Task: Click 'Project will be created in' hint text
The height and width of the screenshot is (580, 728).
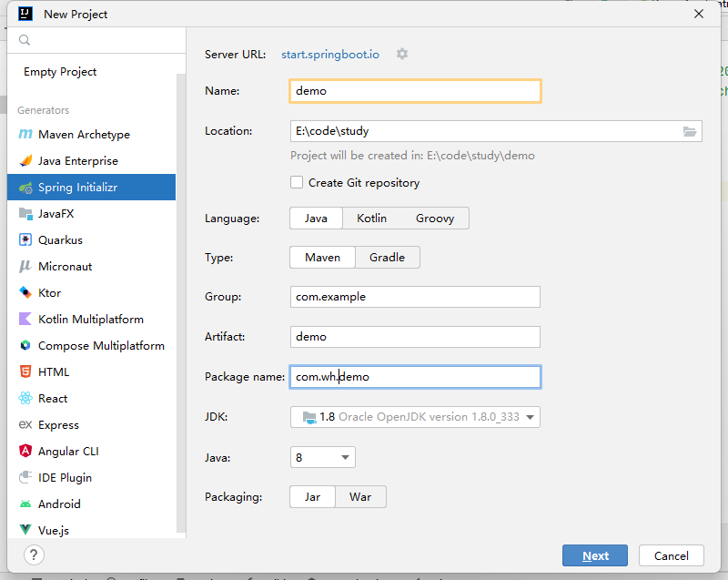Action: point(412,156)
